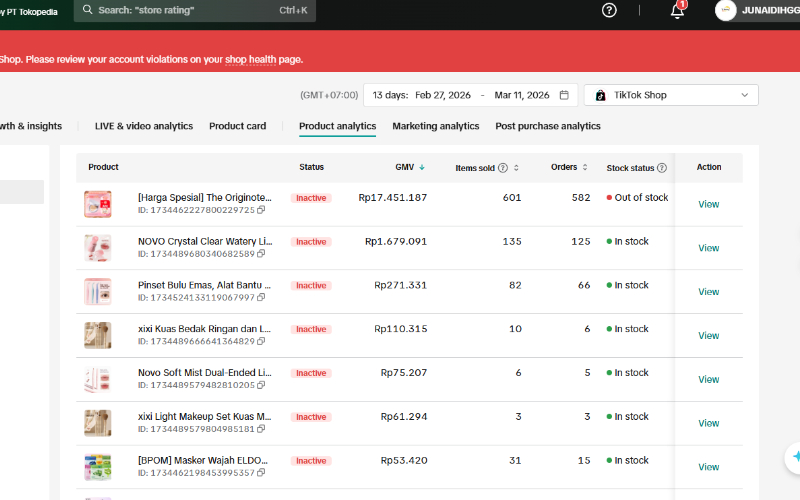The height and width of the screenshot is (500, 800).
Task: Switch to Marketing analytics tab
Action: coord(436,126)
